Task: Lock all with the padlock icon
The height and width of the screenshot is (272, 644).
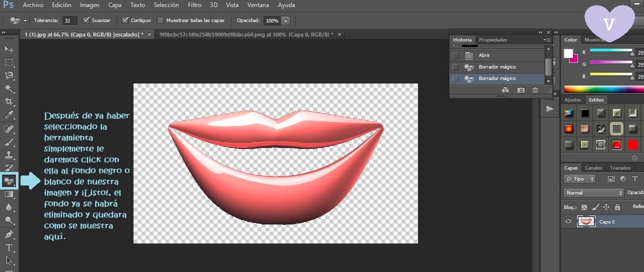Action: 617,207
